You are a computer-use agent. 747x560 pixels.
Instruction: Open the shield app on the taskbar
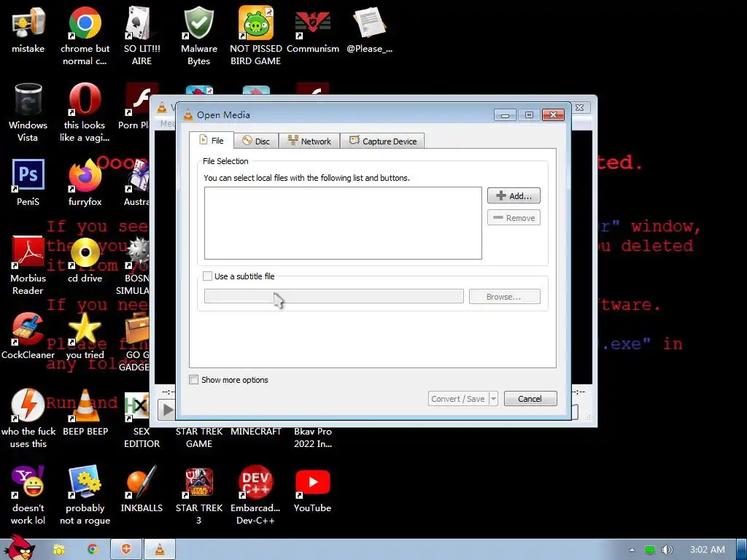click(126, 550)
